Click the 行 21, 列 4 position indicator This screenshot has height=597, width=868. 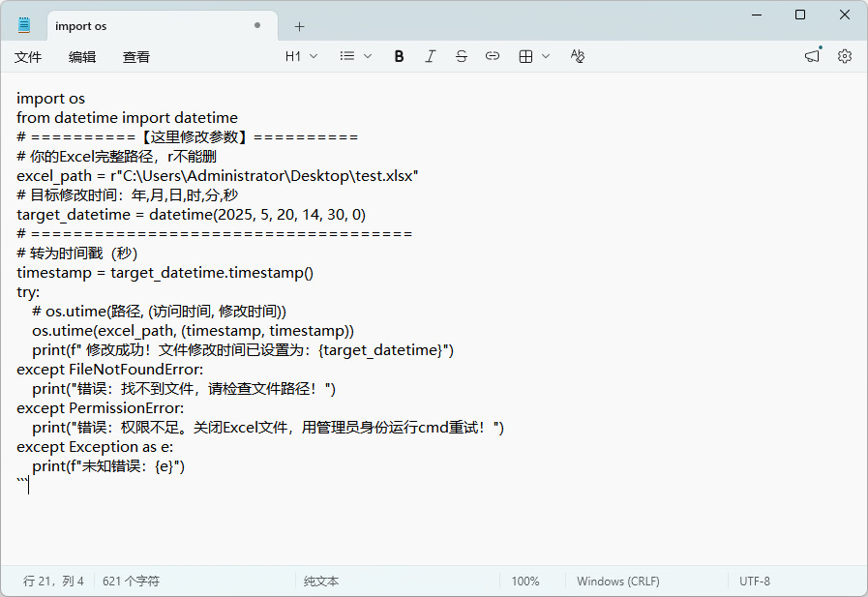click(x=53, y=581)
